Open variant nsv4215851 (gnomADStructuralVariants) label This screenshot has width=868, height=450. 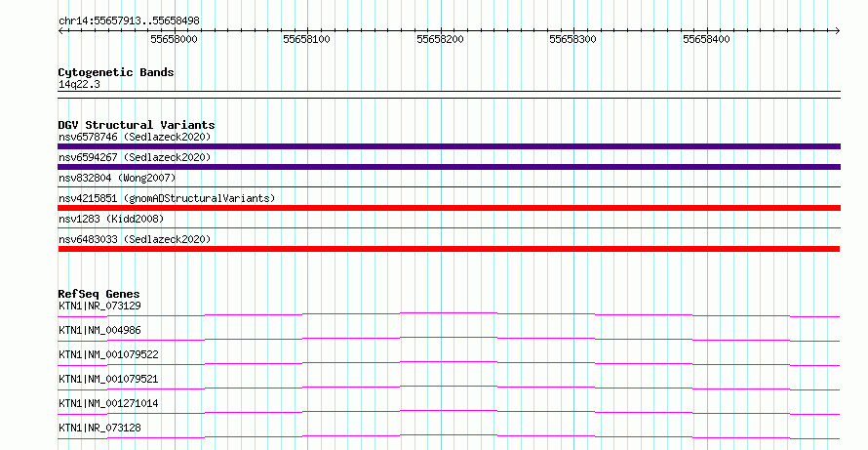167,198
